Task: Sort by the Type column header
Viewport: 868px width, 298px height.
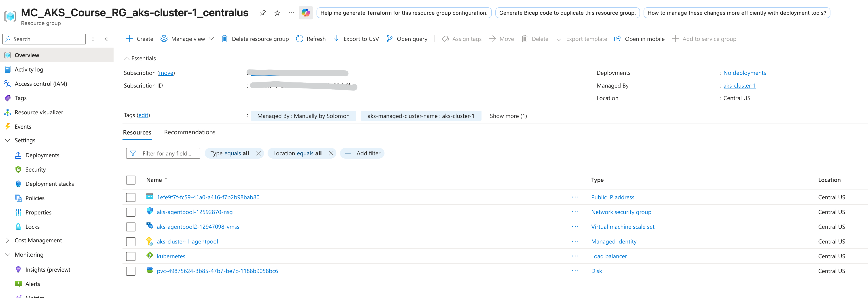Action: pyautogui.click(x=597, y=180)
